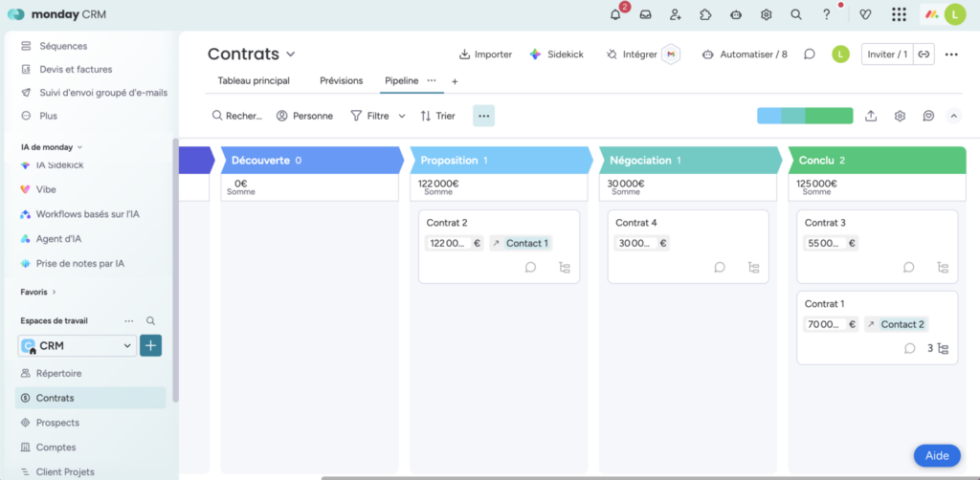Switch to Prévisions tab
Screen dimensions: 980x480
pyautogui.click(x=342, y=80)
